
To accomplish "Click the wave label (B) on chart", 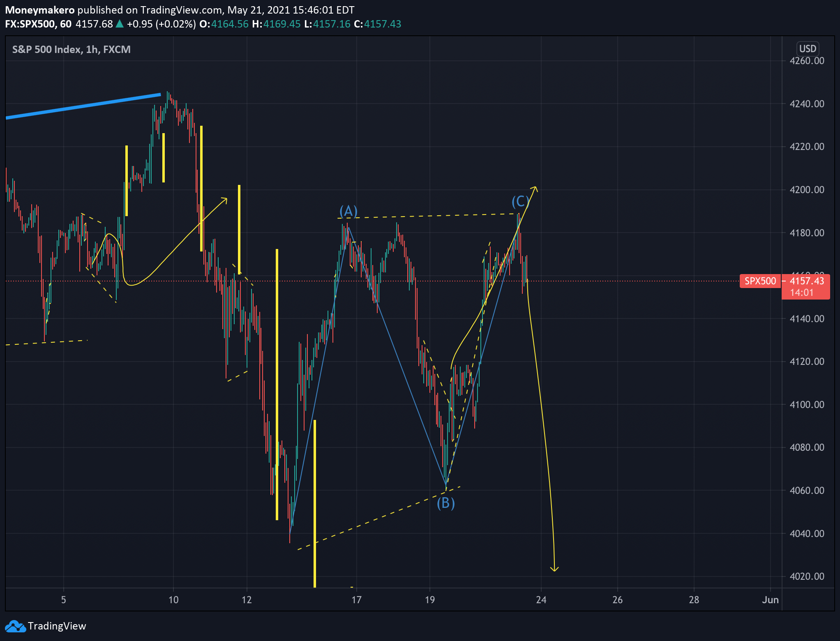I will (x=446, y=503).
